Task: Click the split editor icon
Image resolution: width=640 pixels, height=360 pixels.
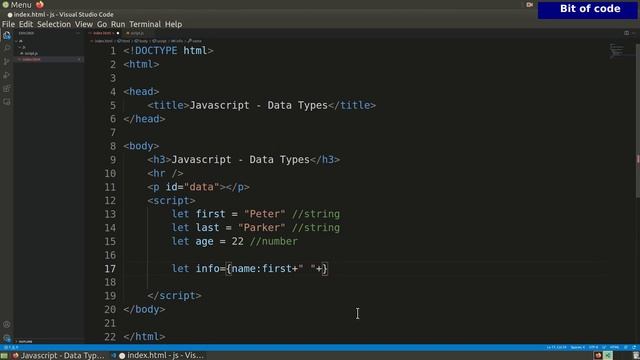Action: point(626,33)
